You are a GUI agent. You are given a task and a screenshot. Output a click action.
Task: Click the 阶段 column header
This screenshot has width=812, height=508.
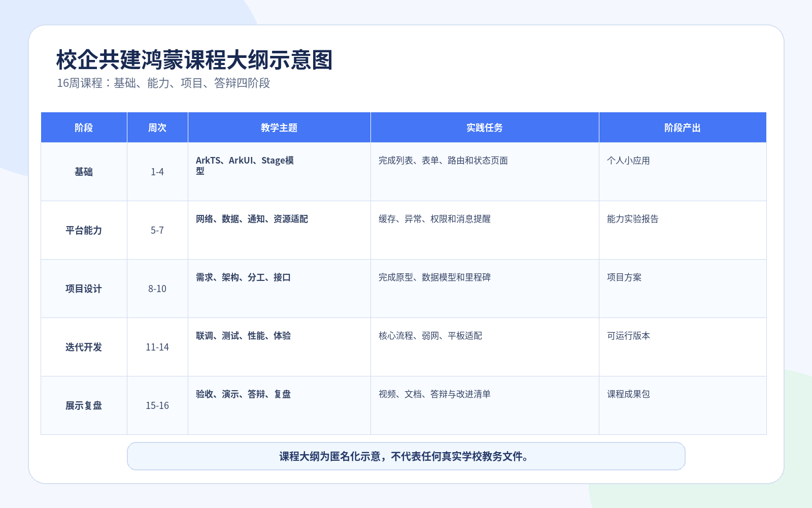coord(84,128)
